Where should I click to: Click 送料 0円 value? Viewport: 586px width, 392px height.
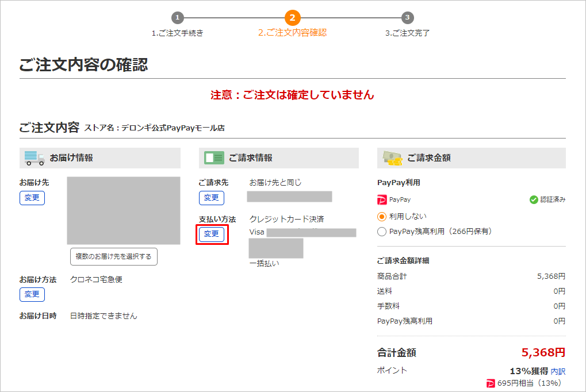pos(560,291)
